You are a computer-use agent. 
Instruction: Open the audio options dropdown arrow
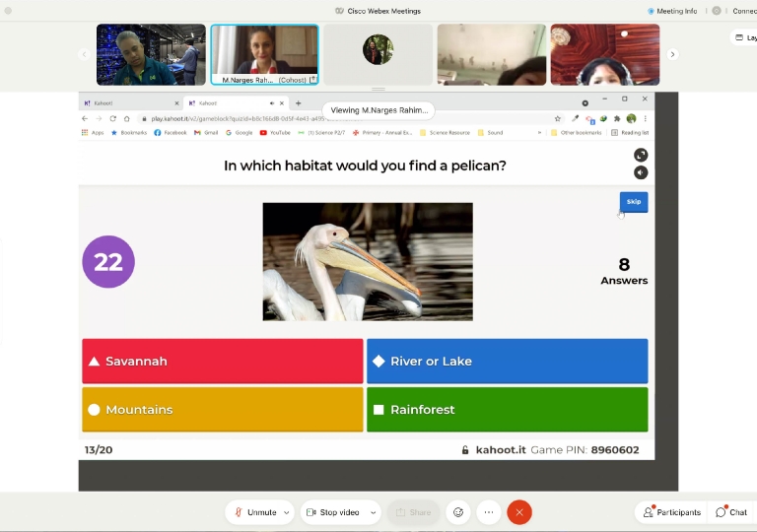click(286, 512)
